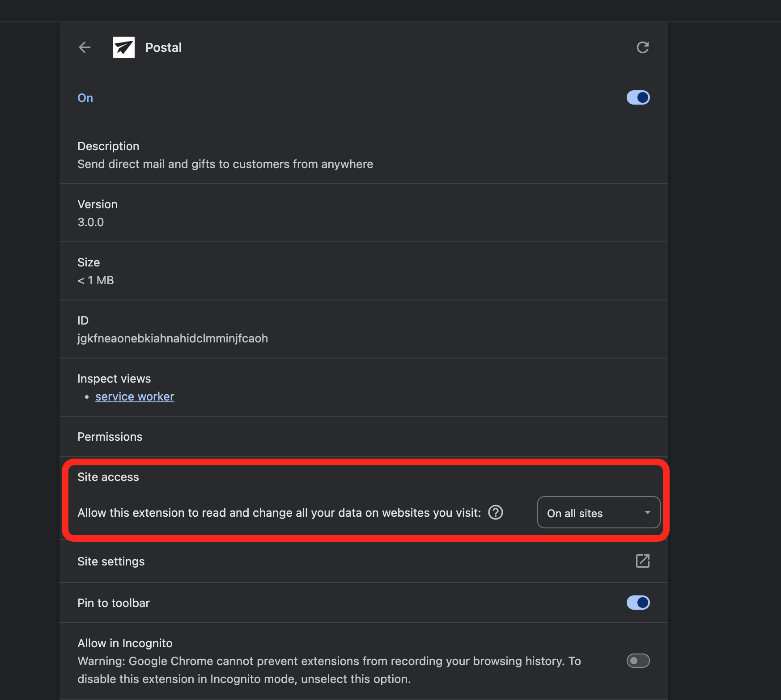Open the site access help icon
Image resolution: width=781 pixels, height=700 pixels.
pos(496,512)
